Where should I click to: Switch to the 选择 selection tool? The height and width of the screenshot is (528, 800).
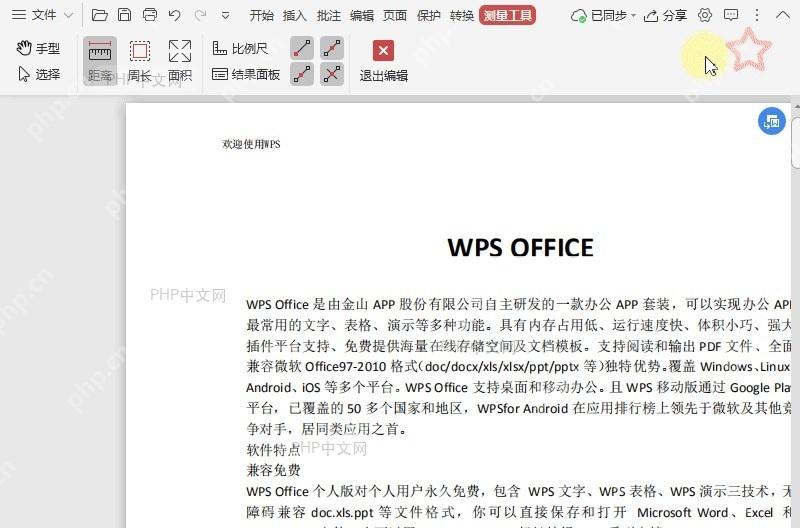click(39, 74)
